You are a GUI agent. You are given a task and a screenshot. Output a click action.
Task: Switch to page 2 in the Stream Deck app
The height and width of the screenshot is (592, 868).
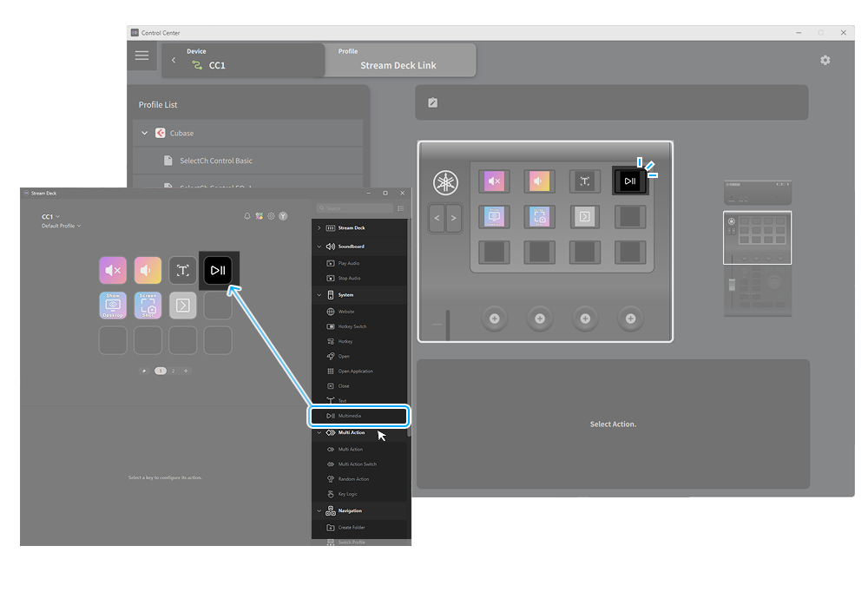(171, 370)
